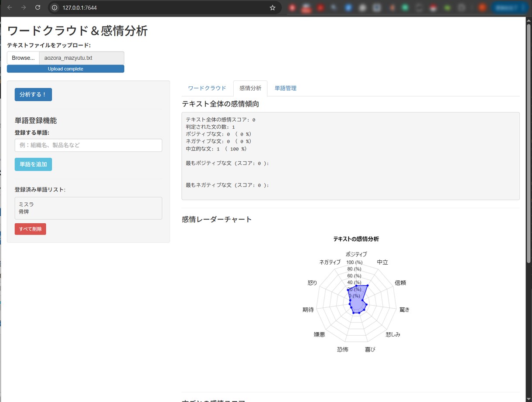
Task: Click the ネガティブな文: 0 line
Action: (x=218, y=142)
